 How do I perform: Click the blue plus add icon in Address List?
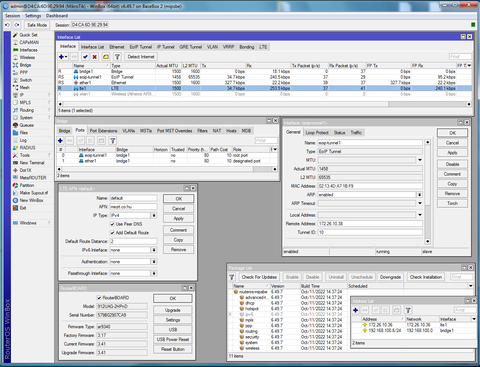pyautogui.click(x=355, y=310)
